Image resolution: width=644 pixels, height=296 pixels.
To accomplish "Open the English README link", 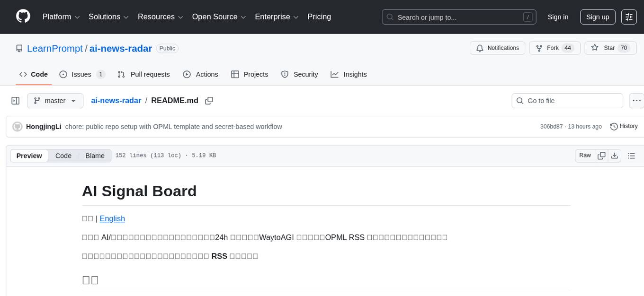I will click(x=112, y=218).
